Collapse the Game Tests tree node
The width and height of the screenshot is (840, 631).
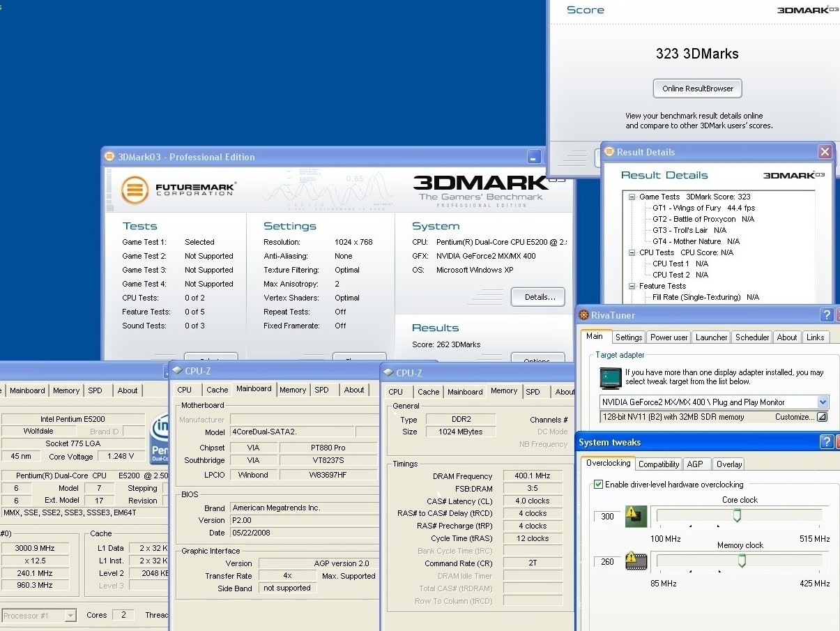(x=632, y=197)
